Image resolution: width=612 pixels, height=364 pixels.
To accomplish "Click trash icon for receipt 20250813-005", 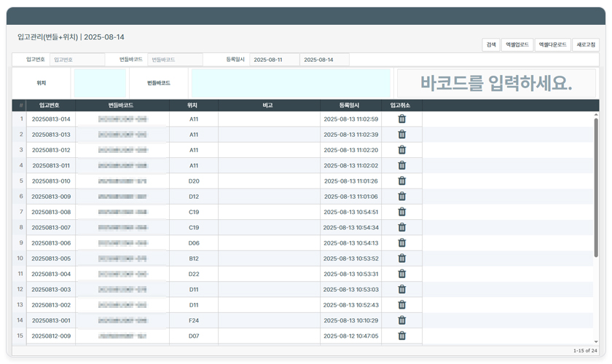I will pyautogui.click(x=401, y=258).
